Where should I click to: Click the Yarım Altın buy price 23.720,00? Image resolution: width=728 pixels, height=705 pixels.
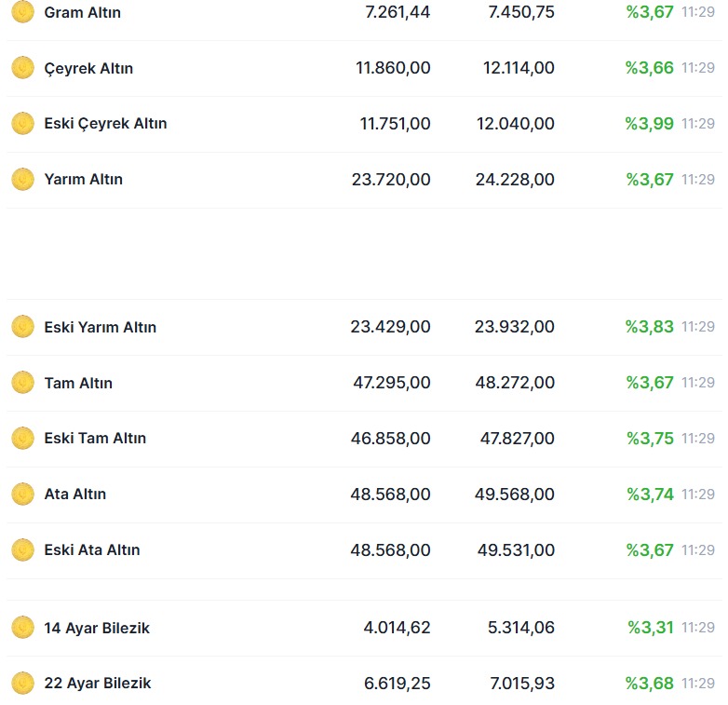coord(391,180)
